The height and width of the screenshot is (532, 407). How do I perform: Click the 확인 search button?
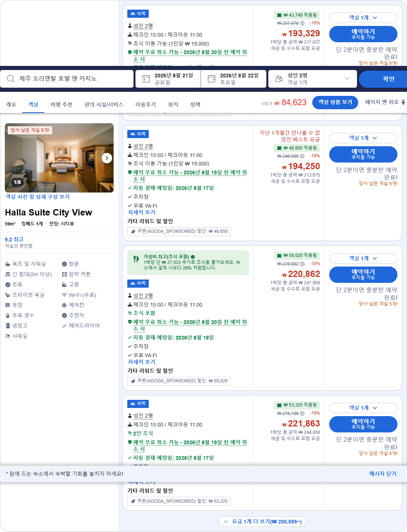[x=383, y=79]
